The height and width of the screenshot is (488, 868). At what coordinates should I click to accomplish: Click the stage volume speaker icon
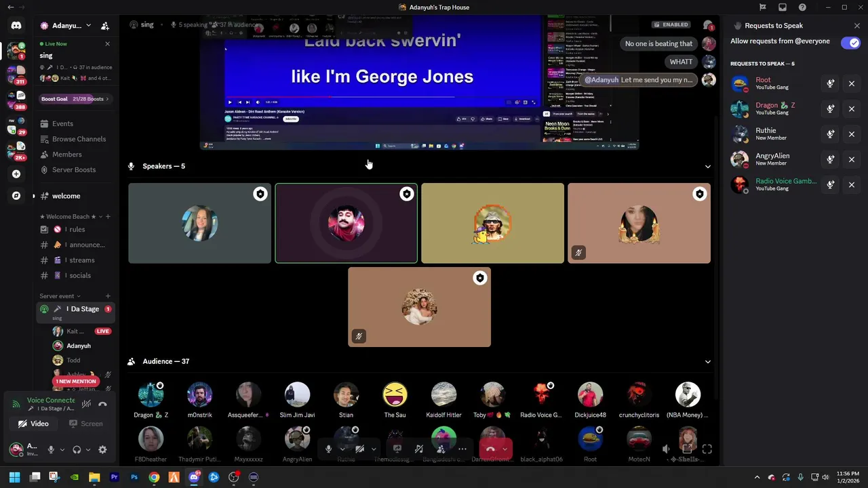666,449
